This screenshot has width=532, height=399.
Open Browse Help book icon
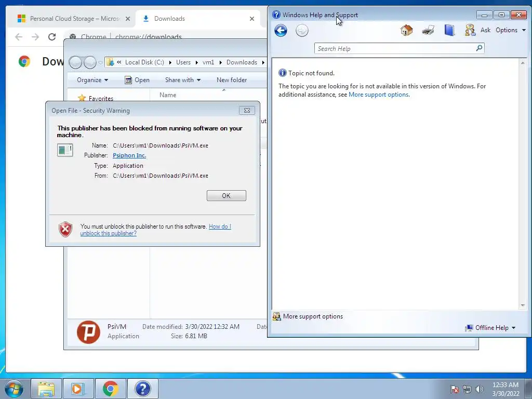point(449,30)
